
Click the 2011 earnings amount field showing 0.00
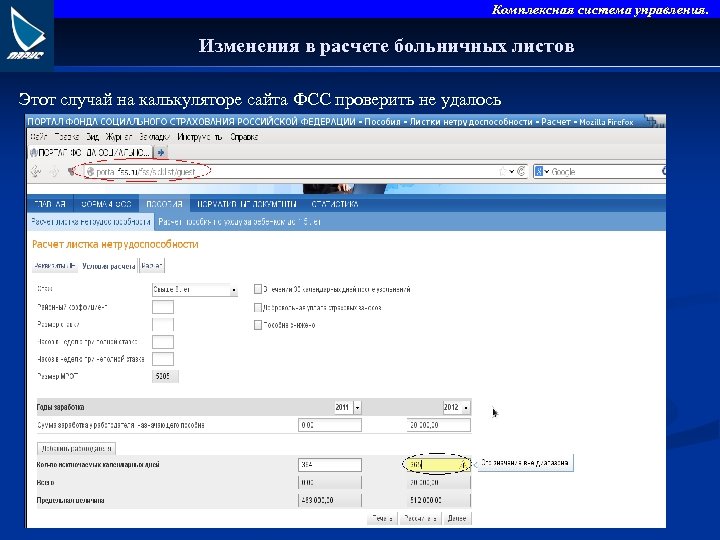click(330, 425)
